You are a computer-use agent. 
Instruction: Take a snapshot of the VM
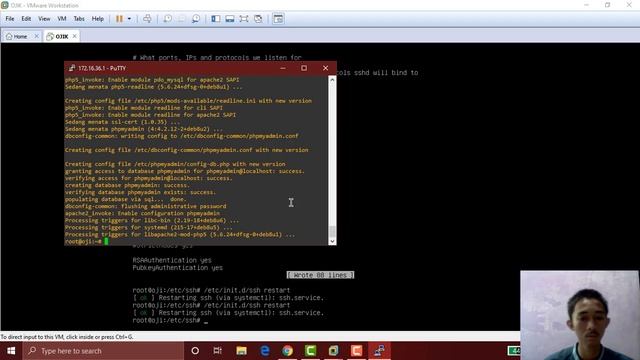pos(167,19)
